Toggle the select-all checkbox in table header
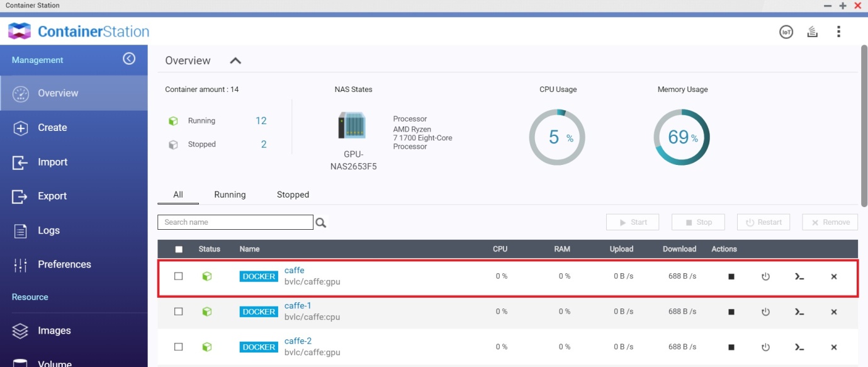868x367 pixels. click(x=179, y=249)
